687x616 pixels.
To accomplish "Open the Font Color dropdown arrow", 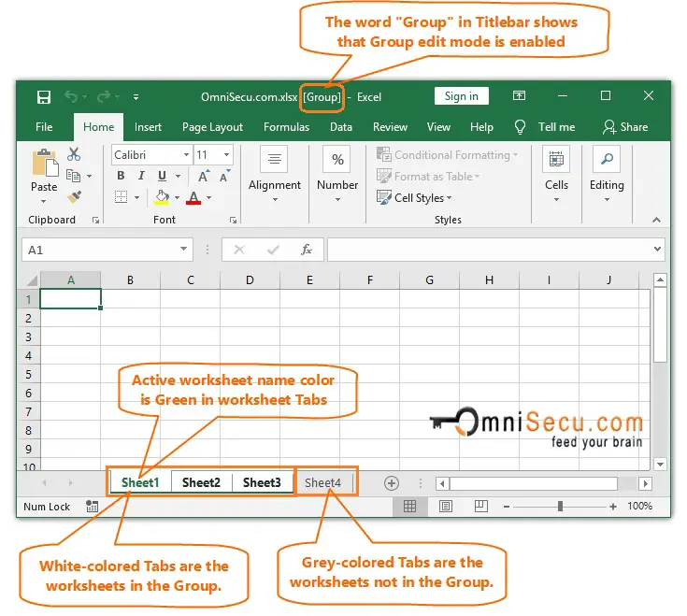I will 209,197.
